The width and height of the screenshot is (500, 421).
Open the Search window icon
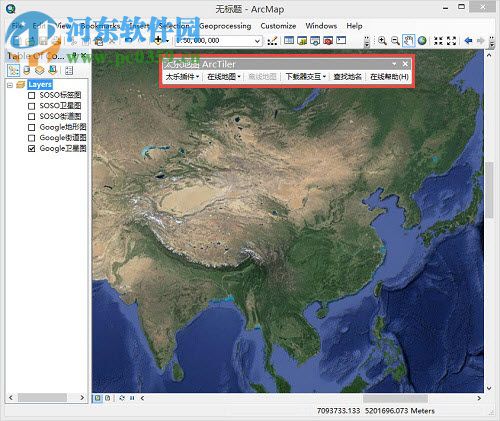coord(315,41)
